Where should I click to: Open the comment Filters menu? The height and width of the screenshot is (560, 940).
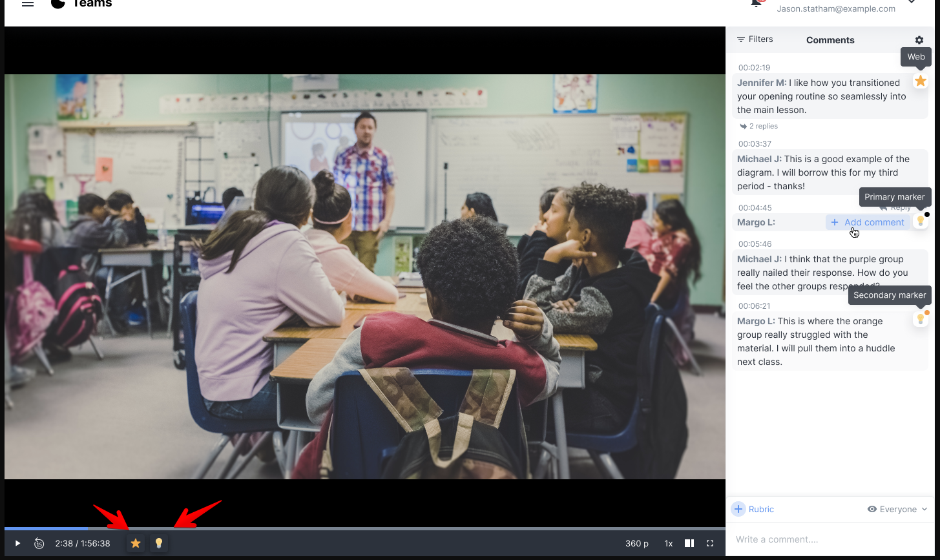click(755, 39)
